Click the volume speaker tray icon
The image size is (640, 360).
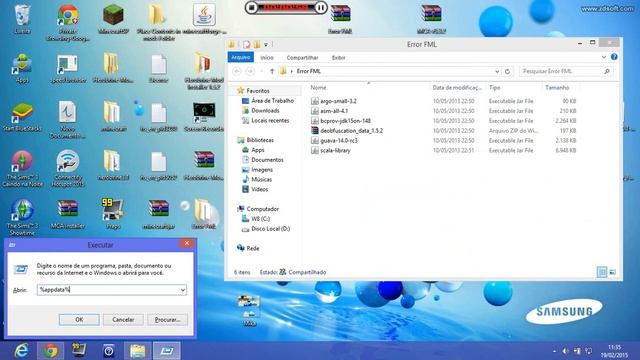tap(565, 351)
